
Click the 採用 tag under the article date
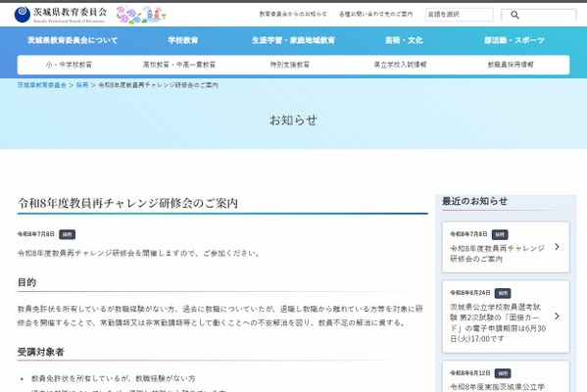[67, 234]
